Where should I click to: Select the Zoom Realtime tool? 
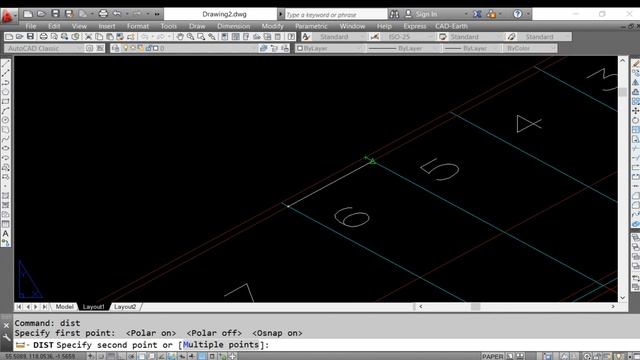coord(190,37)
